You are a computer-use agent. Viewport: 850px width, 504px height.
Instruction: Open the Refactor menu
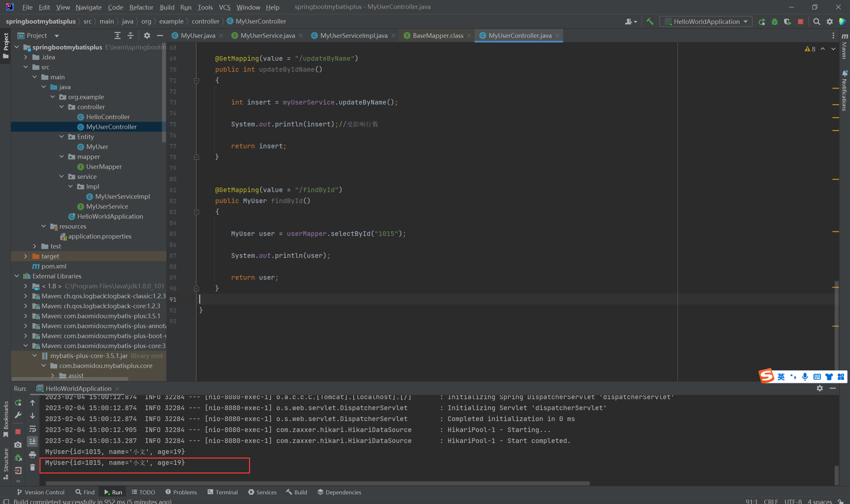[x=141, y=7]
